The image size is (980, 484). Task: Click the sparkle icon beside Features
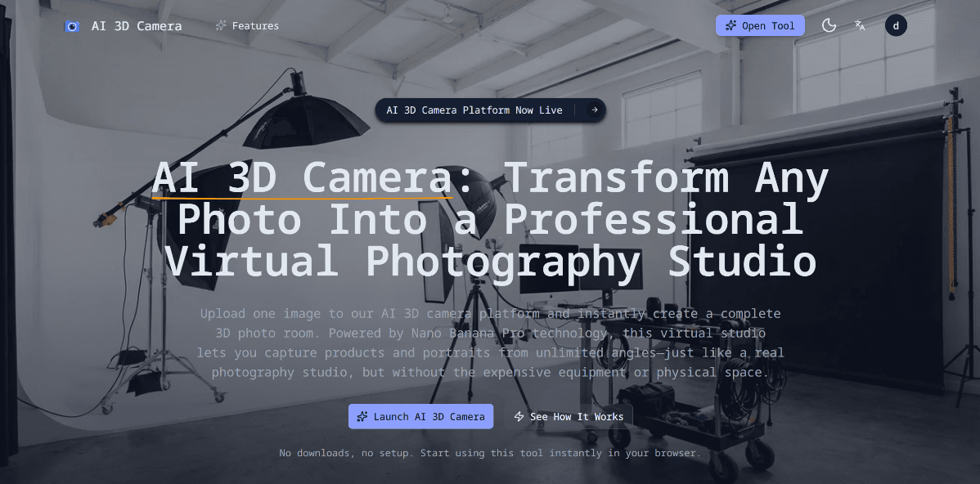(219, 25)
